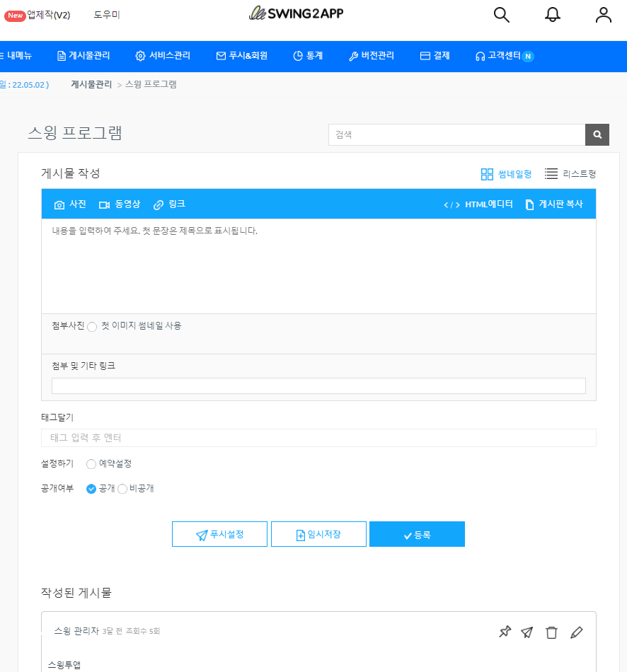The width and height of the screenshot is (627, 672).
Task: Toggle the 예약설정 radio option
Action: click(x=91, y=464)
